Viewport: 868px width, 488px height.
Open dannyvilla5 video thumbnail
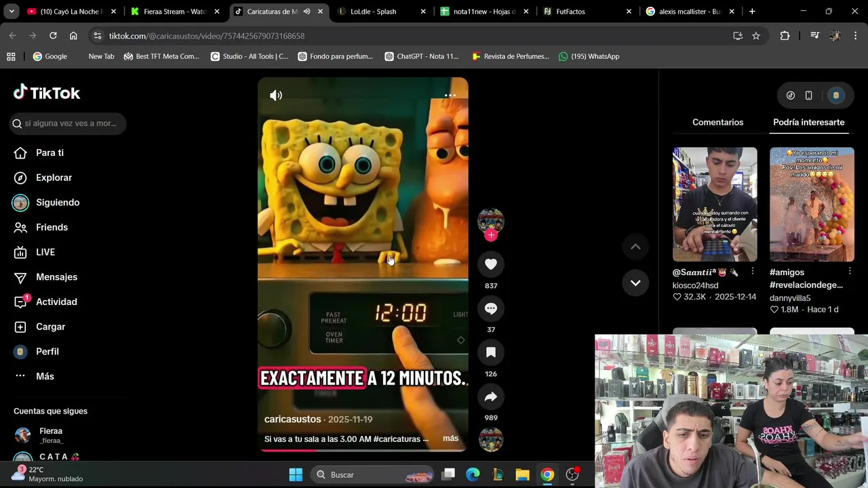(812, 204)
